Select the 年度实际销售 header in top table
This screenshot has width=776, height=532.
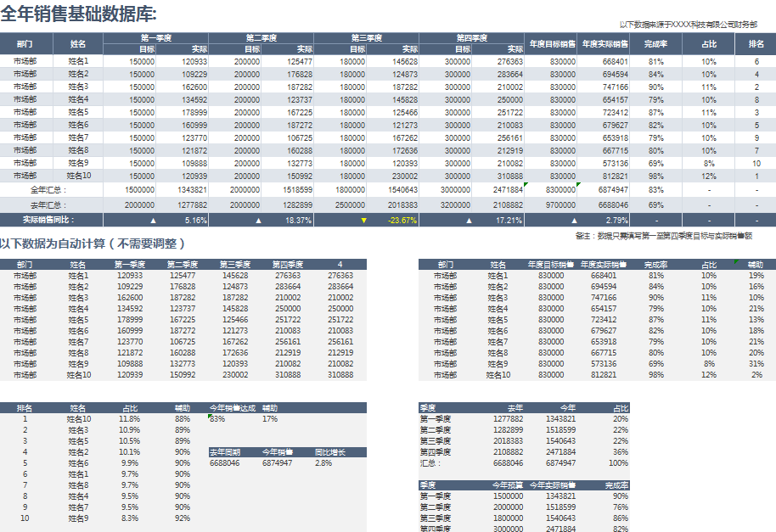pyautogui.click(x=604, y=43)
